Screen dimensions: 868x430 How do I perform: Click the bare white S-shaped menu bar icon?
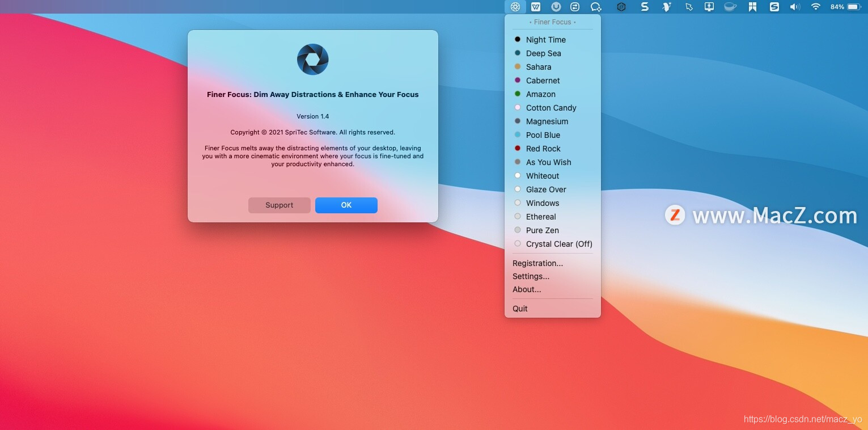645,7
